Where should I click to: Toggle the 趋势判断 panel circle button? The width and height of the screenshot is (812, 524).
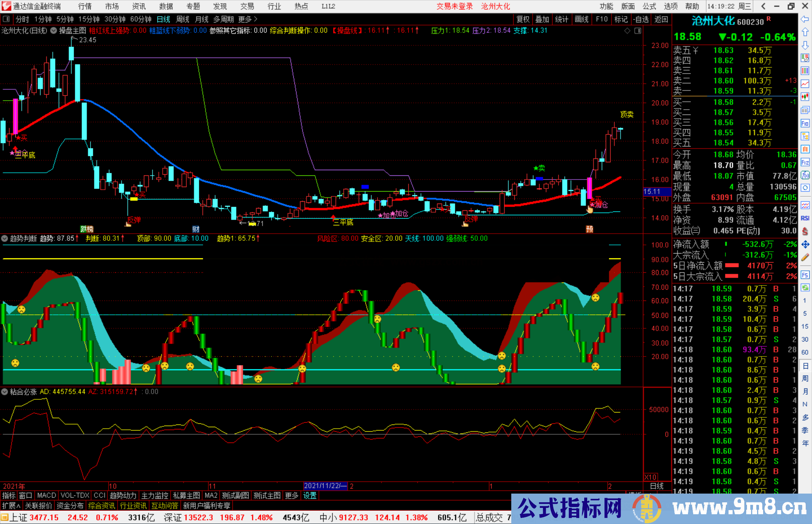coord(5,239)
